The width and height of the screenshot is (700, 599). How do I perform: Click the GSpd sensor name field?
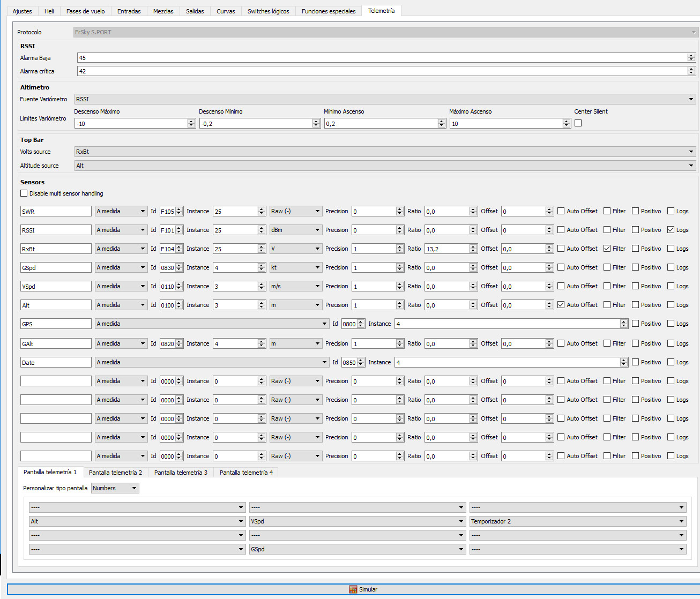pyautogui.click(x=56, y=268)
